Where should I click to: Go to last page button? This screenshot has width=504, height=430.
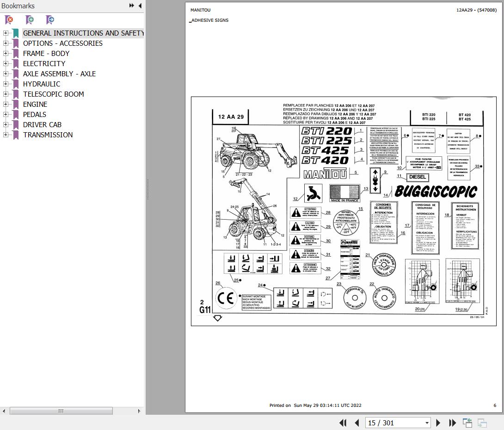[452, 423]
